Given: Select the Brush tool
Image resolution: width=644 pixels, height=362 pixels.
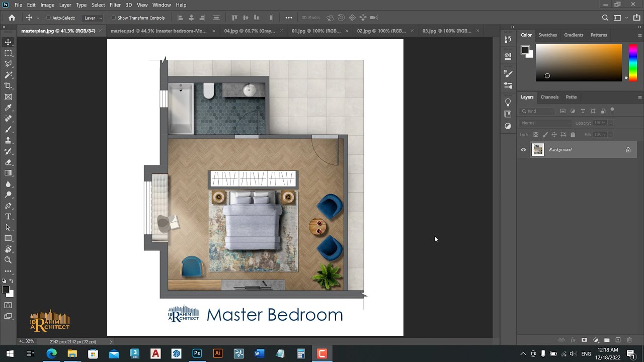Looking at the screenshot, I should (x=8, y=130).
